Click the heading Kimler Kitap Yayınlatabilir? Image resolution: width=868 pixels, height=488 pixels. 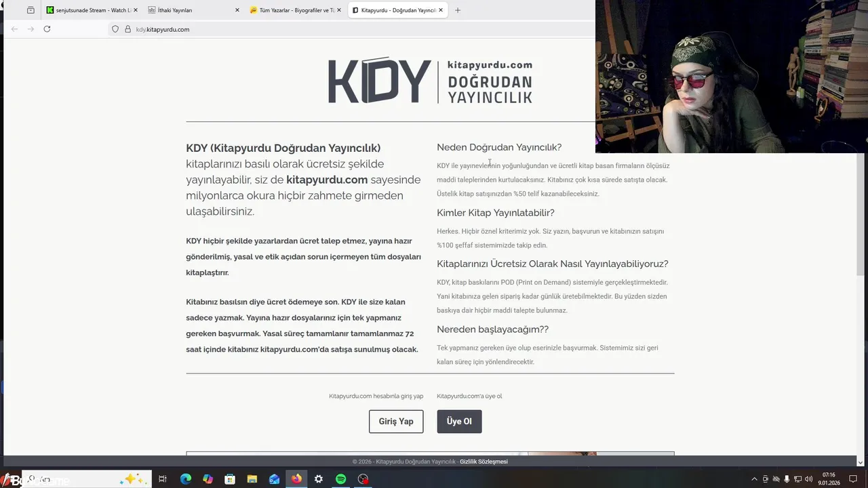496,213
